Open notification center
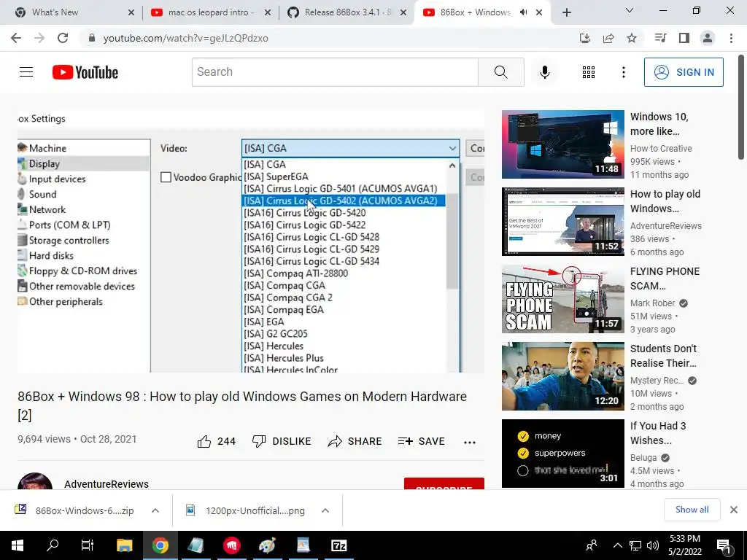Image resolution: width=747 pixels, height=560 pixels. [x=724, y=545]
